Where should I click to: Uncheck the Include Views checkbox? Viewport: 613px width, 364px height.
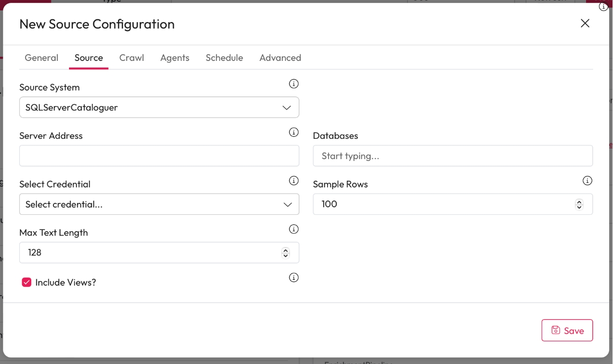pyautogui.click(x=26, y=282)
